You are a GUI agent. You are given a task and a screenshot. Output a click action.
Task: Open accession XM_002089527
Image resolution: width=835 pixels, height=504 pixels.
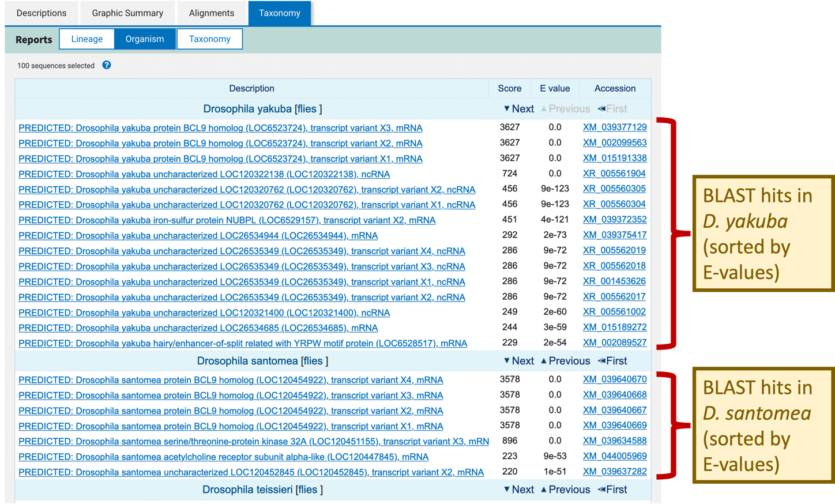(615, 343)
